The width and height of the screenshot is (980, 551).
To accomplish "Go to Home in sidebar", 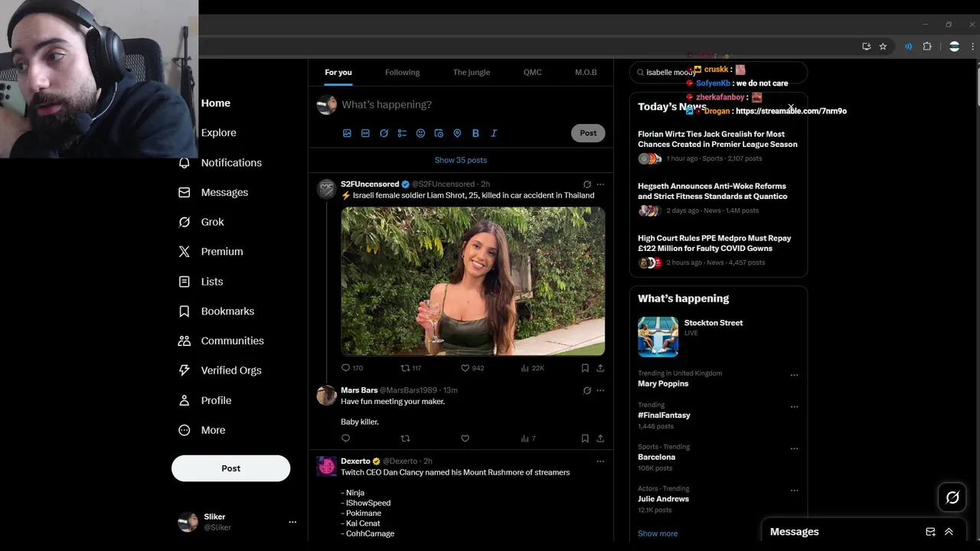I will pyautogui.click(x=215, y=103).
